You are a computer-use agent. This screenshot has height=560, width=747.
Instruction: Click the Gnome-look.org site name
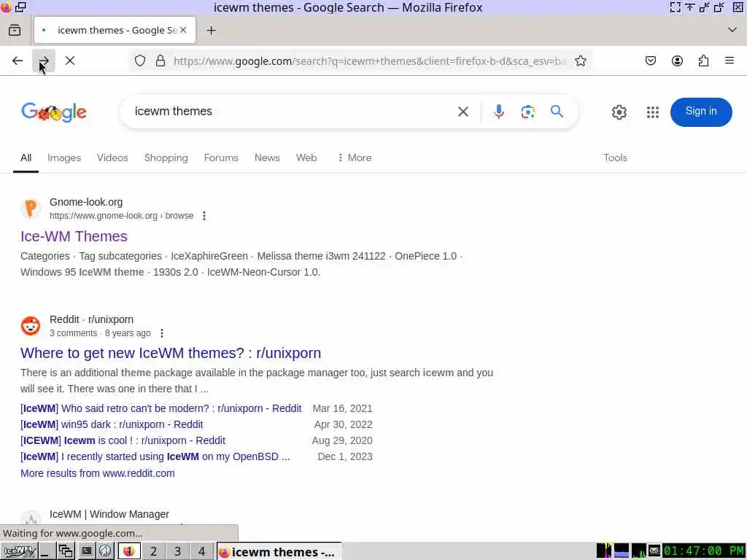pos(86,202)
